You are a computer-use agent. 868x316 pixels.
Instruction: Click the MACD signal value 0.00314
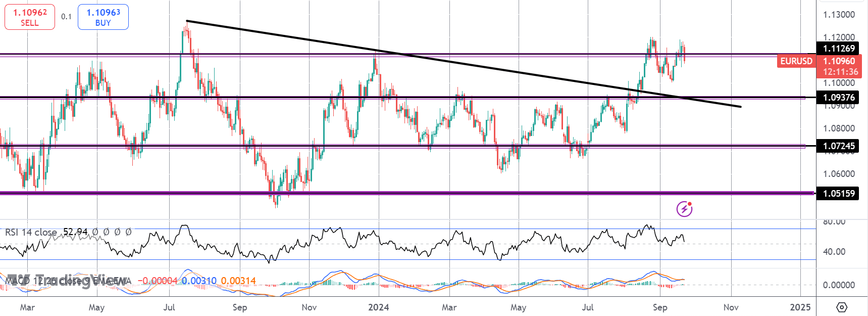tap(238, 281)
